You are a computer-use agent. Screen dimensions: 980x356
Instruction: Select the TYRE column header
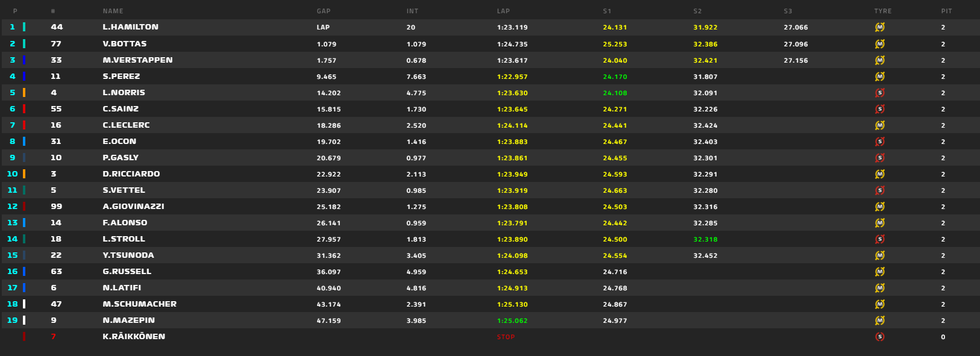[882, 11]
